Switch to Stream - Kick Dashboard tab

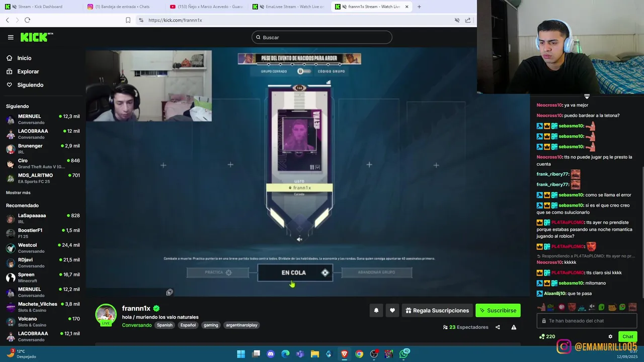coord(41,7)
